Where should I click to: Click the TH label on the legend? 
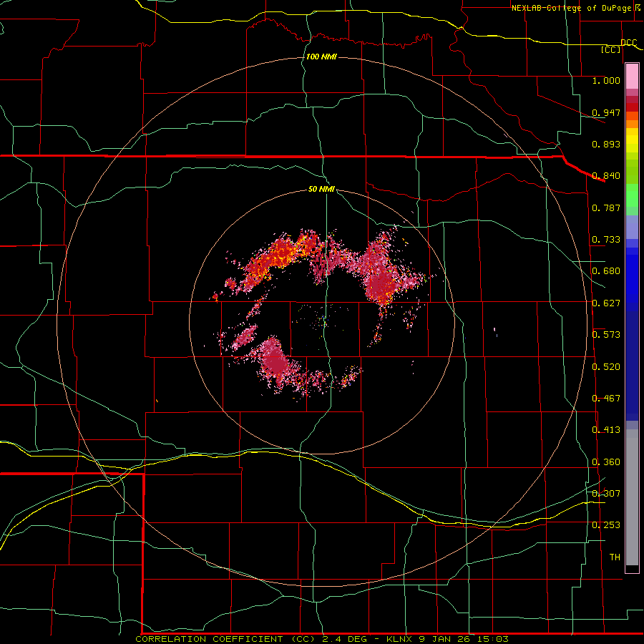(615, 557)
